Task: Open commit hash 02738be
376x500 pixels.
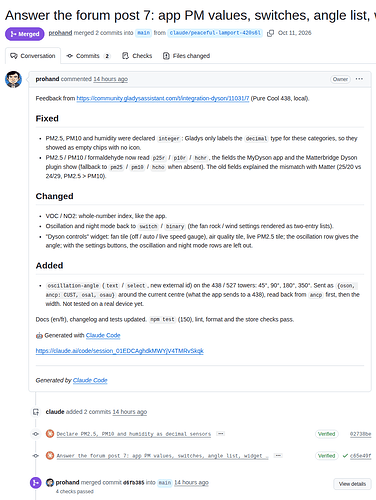Action: pyautogui.click(x=360, y=434)
